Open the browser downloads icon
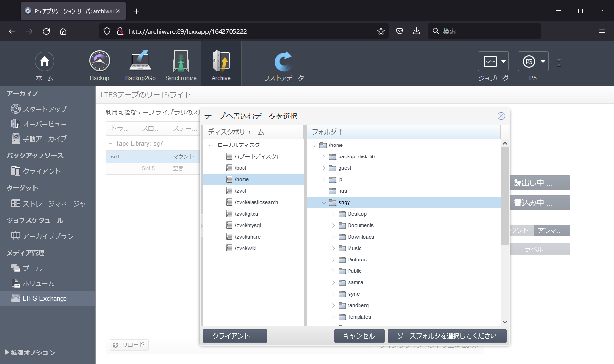This screenshot has width=614, height=364. click(417, 31)
